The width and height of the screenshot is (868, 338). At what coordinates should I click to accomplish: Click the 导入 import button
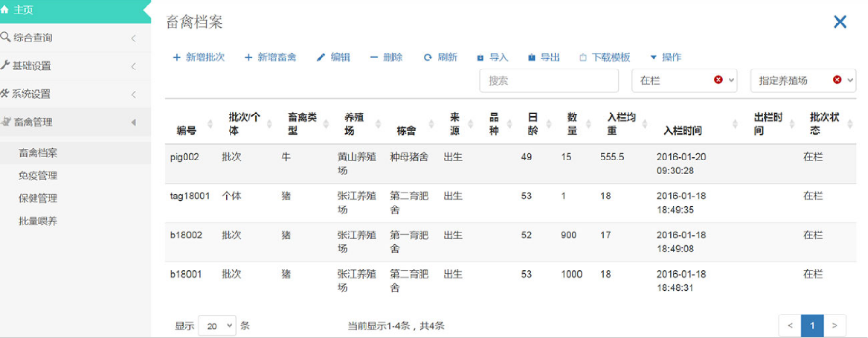[x=492, y=57]
